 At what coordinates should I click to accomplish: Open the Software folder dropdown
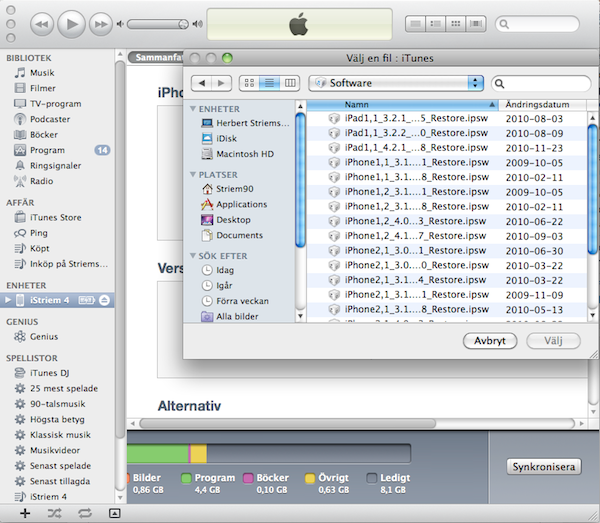396,83
